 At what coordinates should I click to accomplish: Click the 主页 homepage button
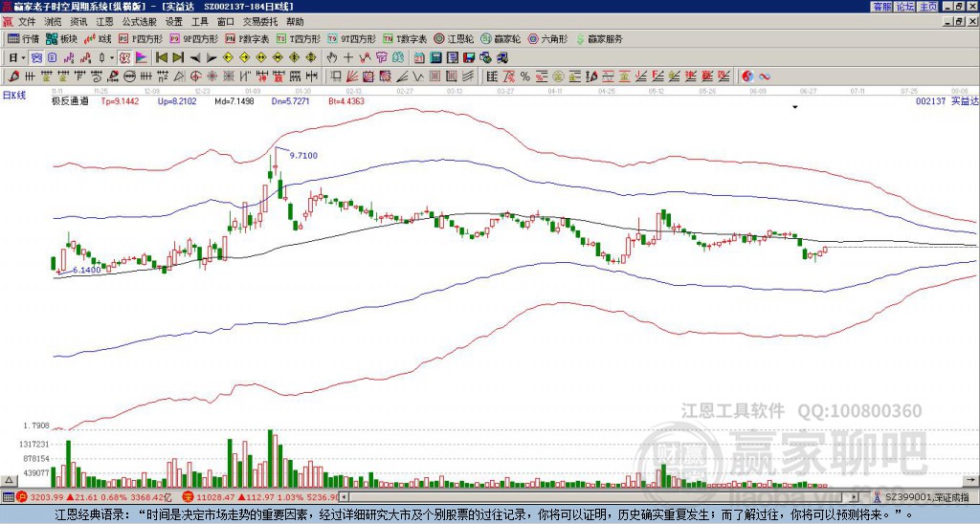(x=927, y=7)
